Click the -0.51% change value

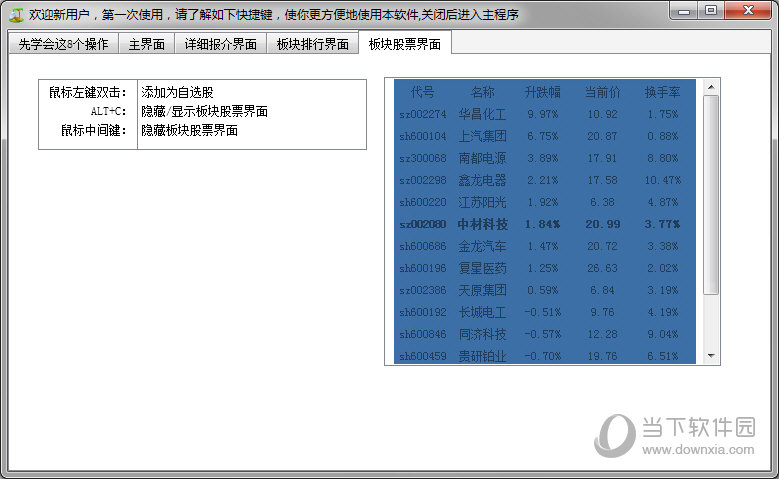[543, 312]
